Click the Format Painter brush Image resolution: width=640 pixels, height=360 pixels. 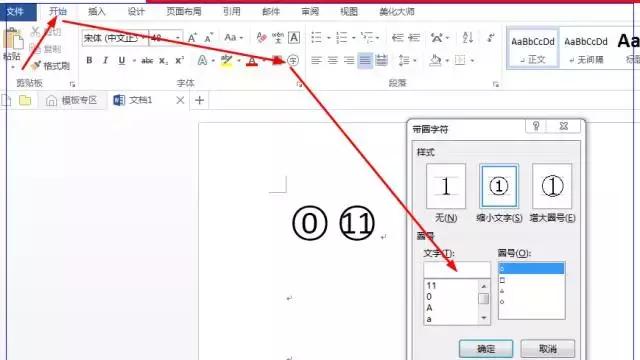point(50,66)
